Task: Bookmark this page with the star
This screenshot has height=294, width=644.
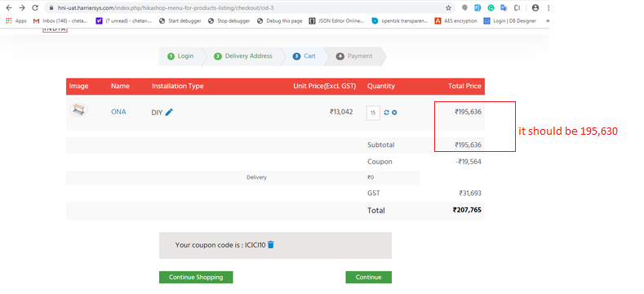Action: pos(448,8)
